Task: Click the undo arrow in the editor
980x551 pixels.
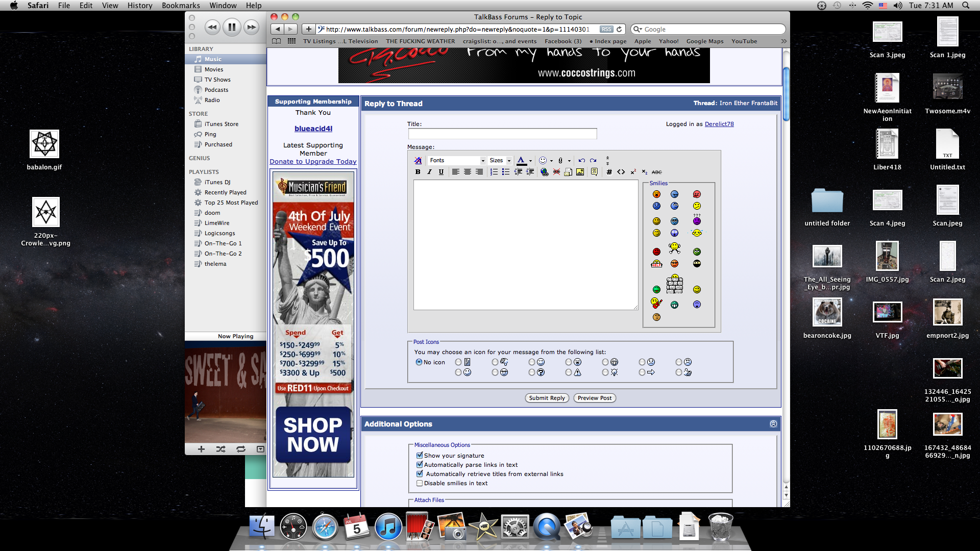Action: click(581, 160)
